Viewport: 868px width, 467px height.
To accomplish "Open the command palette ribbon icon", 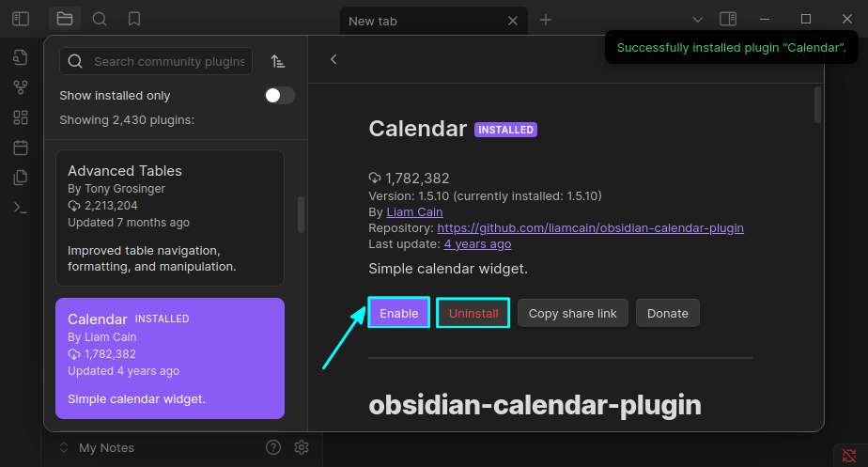I will 21,208.
